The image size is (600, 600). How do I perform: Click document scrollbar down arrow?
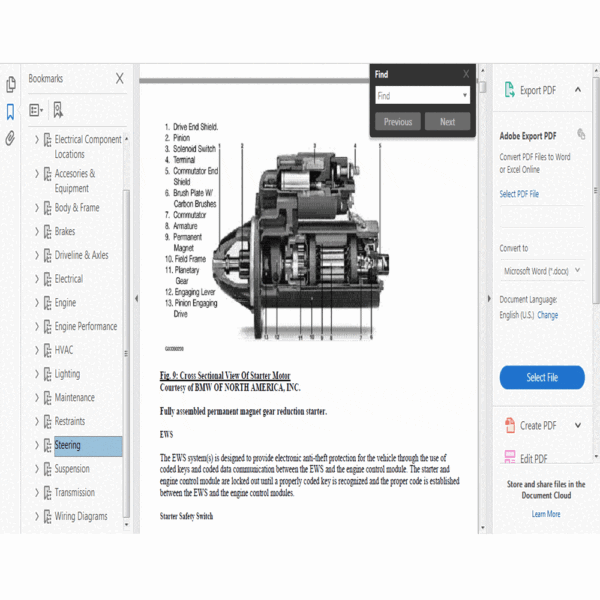click(482, 528)
